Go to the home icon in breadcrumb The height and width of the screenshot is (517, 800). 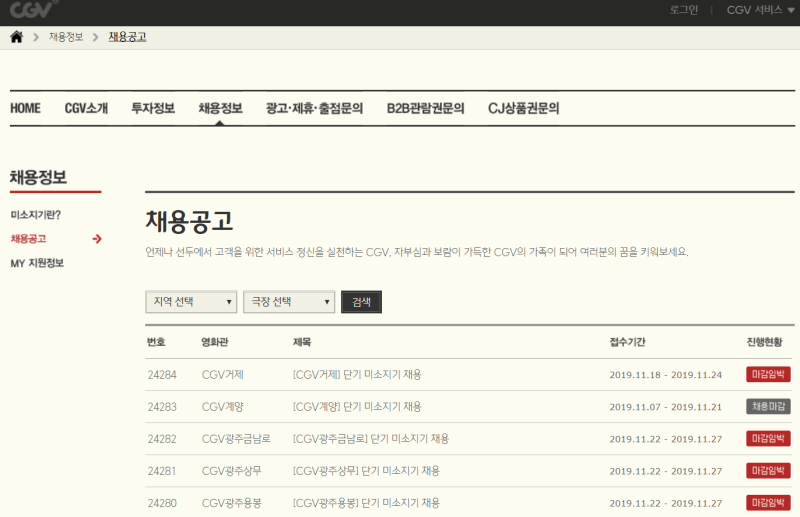tap(17, 37)
